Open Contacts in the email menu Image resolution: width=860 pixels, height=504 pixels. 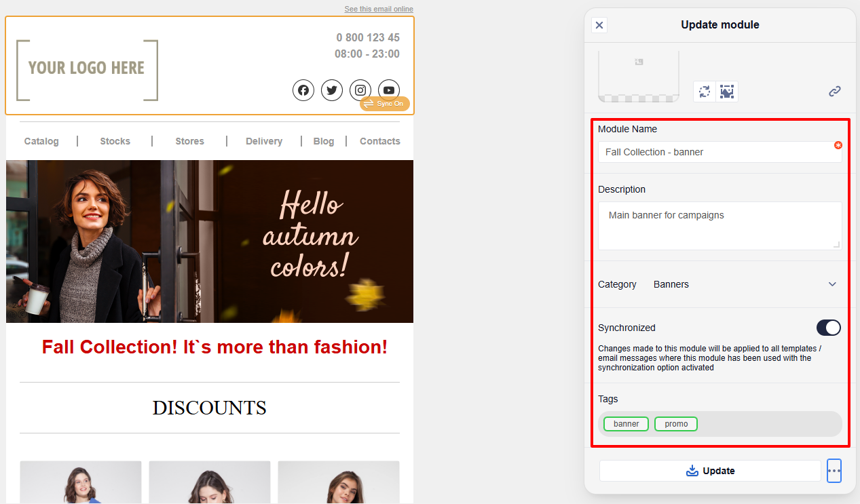point(380,141)
